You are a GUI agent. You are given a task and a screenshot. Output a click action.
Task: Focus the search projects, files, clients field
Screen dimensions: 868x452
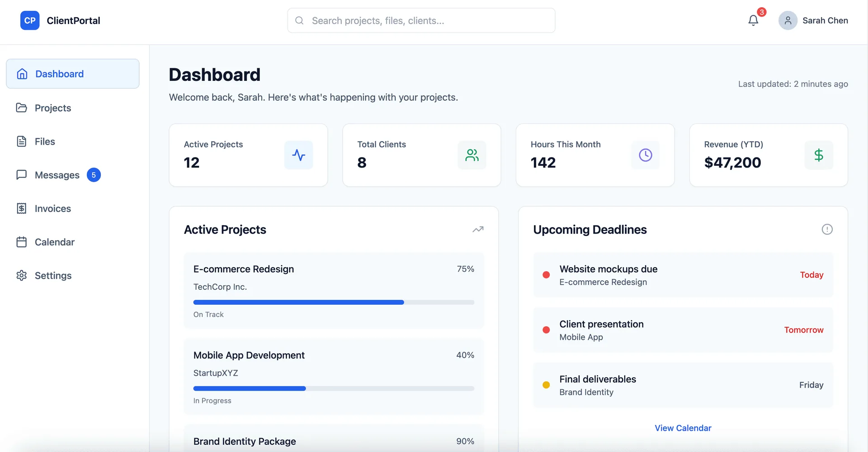pyautogui.click(x=421, y=20)
